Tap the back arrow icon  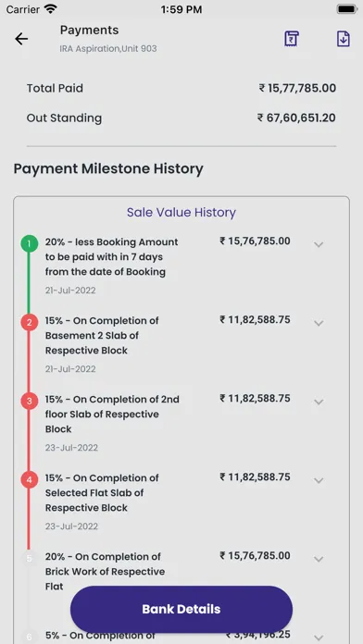[21, 39]
